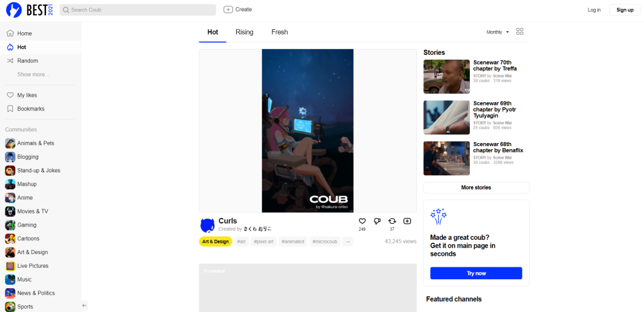Open the Art & Design community icon
Image resolution: width=644 pixels, height=312 pixels.
pyautogui.click(x=10, y=252)
